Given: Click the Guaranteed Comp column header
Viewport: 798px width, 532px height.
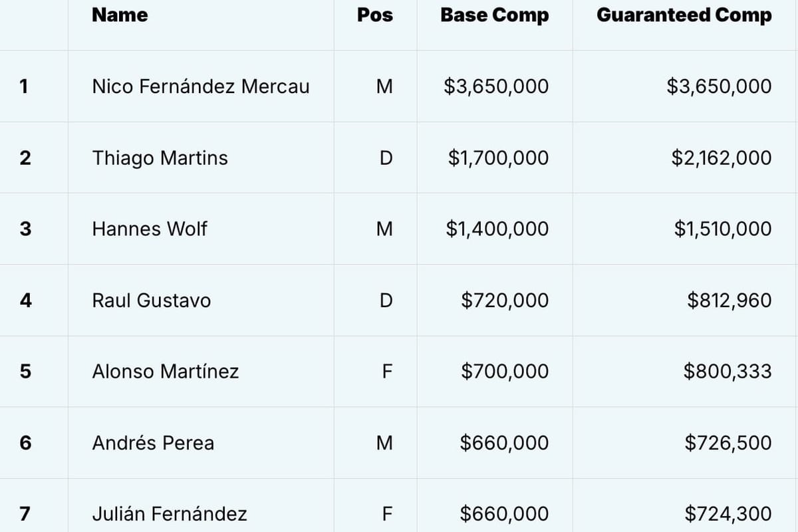Looking at the screenshot, I should pos(684,15).
